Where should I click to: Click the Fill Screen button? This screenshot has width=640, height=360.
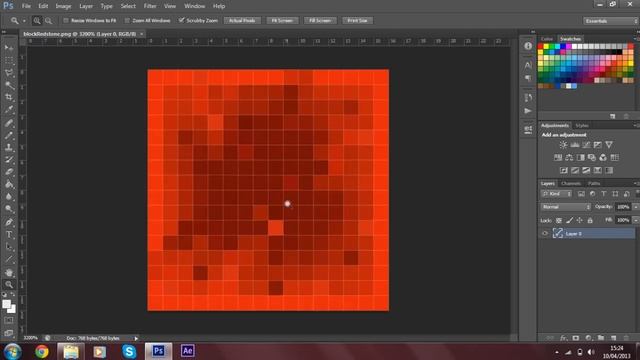[x=320, y=20]
